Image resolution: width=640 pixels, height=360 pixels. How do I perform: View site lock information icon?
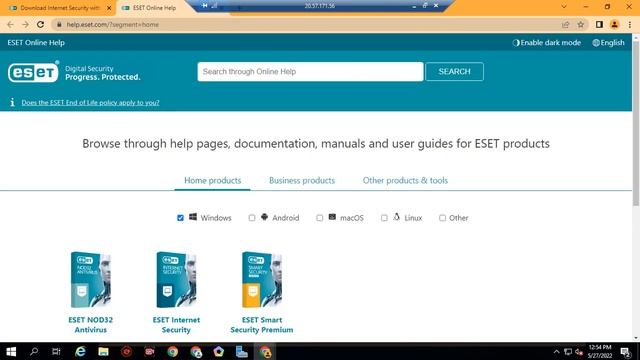click(59, 24)
